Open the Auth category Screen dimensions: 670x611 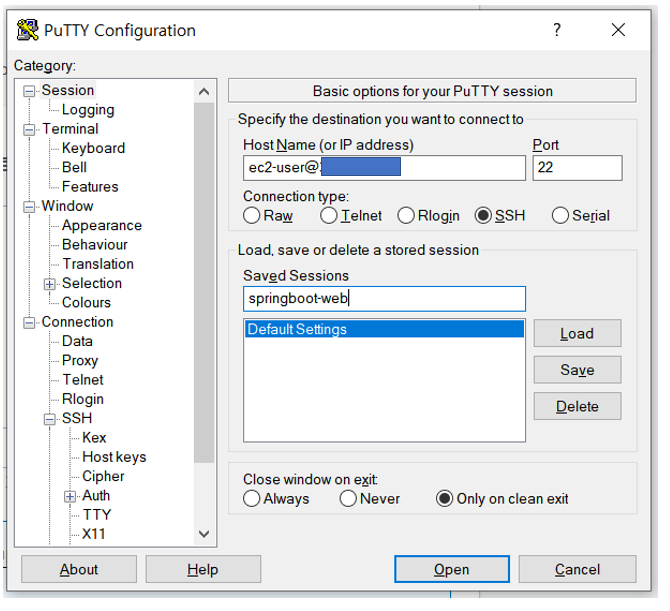tap(96, 496)
